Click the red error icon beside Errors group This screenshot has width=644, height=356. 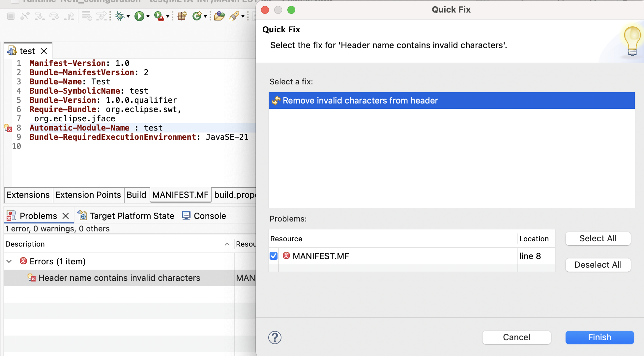(x=23, y=261)
